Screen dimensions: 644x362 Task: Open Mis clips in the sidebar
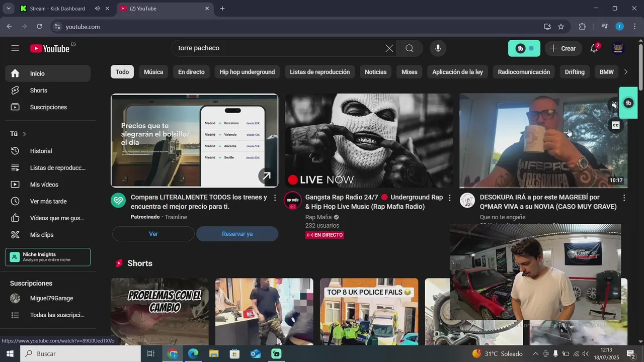48,235
